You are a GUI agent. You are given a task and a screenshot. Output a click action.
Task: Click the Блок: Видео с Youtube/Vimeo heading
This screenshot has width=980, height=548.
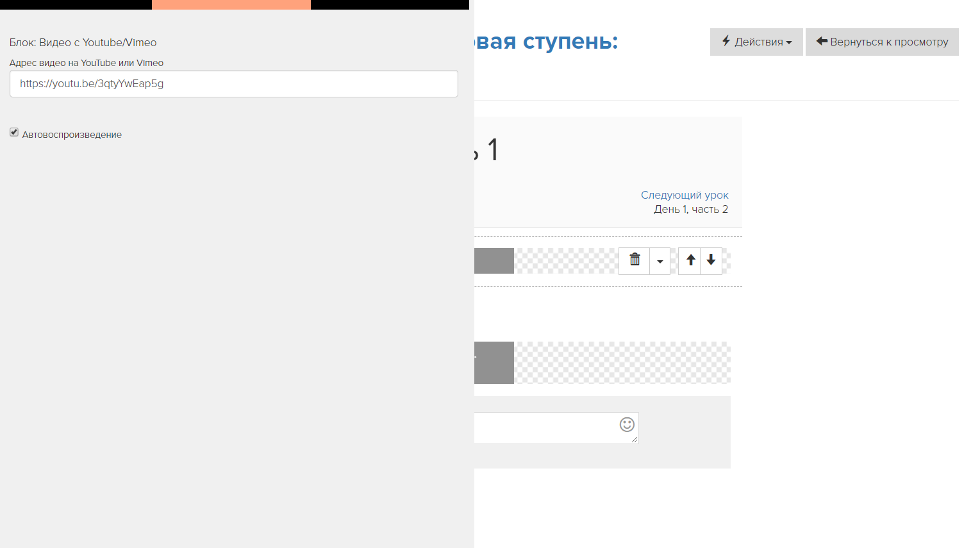click(83, 42)
